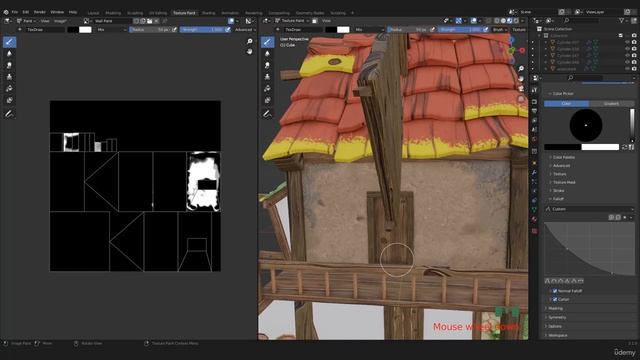Switch to the Modeling workspace tab
Screen dimensions: 640x360
[x=113, y=13]
